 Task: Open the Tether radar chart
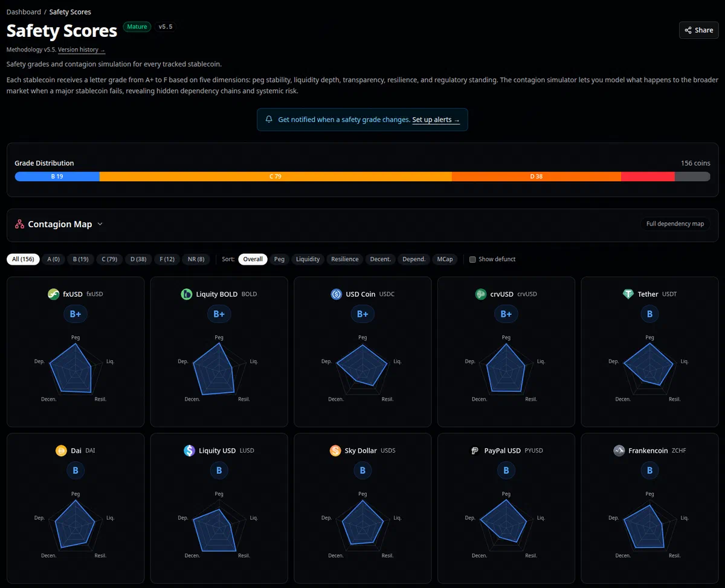click(650, 370)
